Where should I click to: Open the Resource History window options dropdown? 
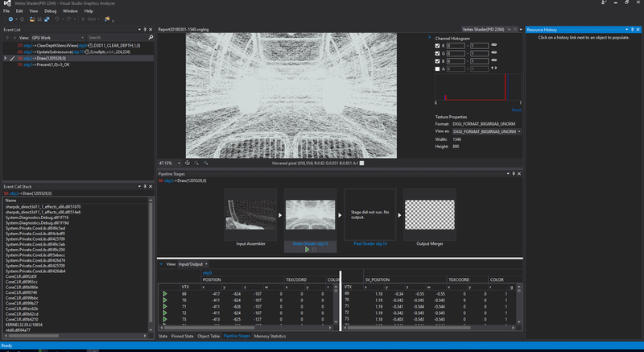coord(627,30)
